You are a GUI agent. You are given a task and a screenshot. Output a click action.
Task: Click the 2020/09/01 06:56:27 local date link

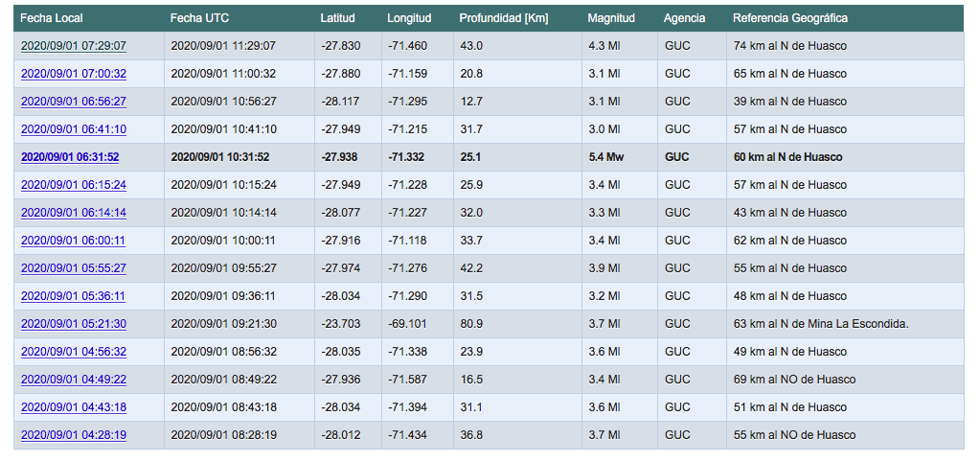click(x=74, y=102)
